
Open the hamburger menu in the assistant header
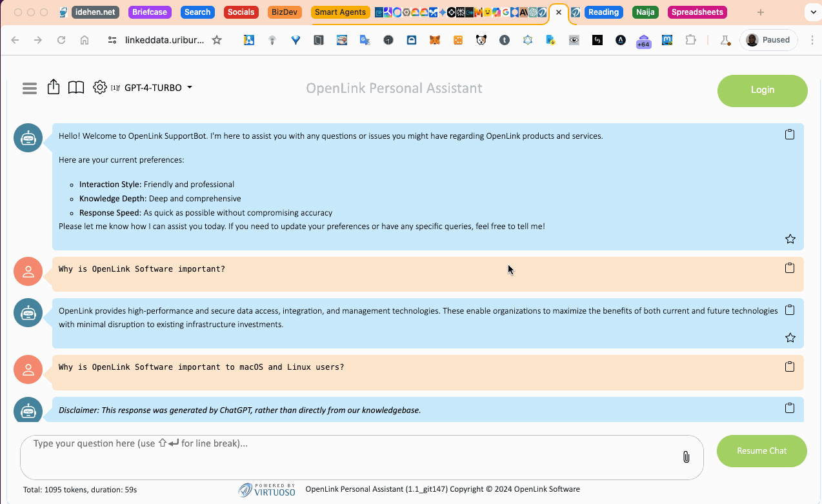coord(30,88)
